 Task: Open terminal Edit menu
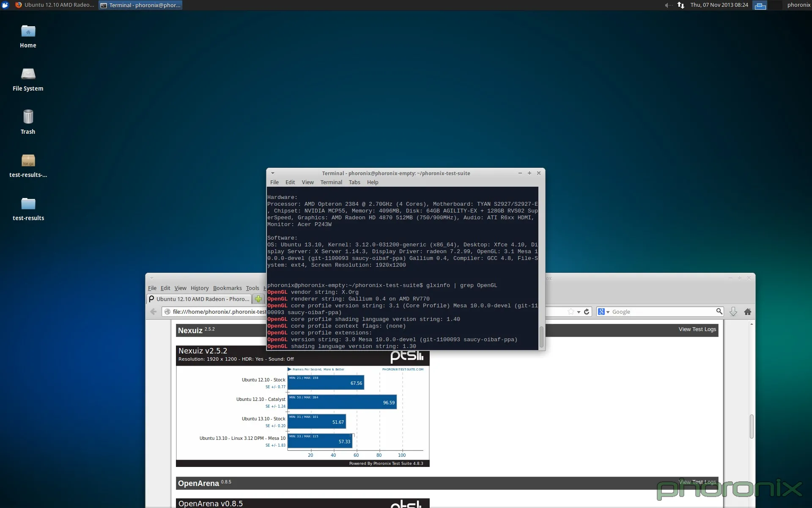coord(290,182)
